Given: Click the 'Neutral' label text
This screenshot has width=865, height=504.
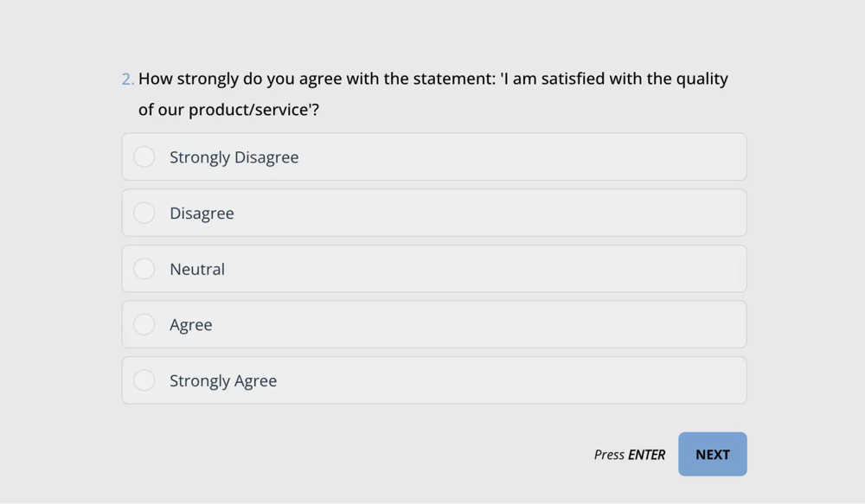Looking at the screenshot, I should click(197, 269).
